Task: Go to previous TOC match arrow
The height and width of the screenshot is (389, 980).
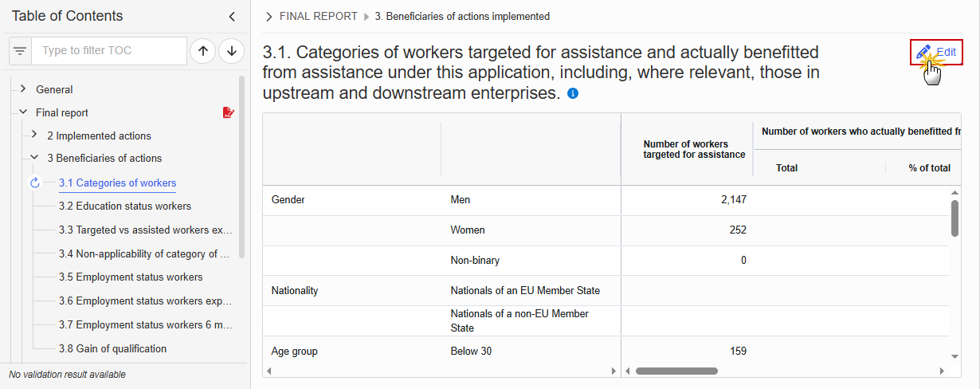Action: [203, 51]
